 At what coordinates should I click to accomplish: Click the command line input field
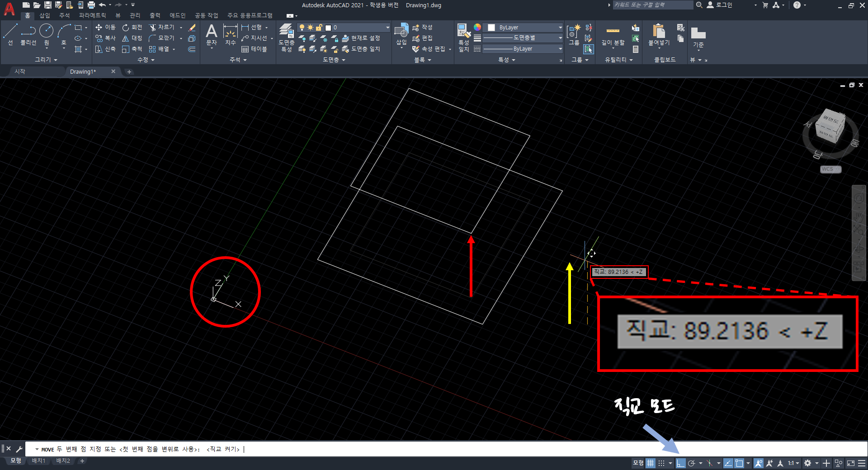point(445,449)
